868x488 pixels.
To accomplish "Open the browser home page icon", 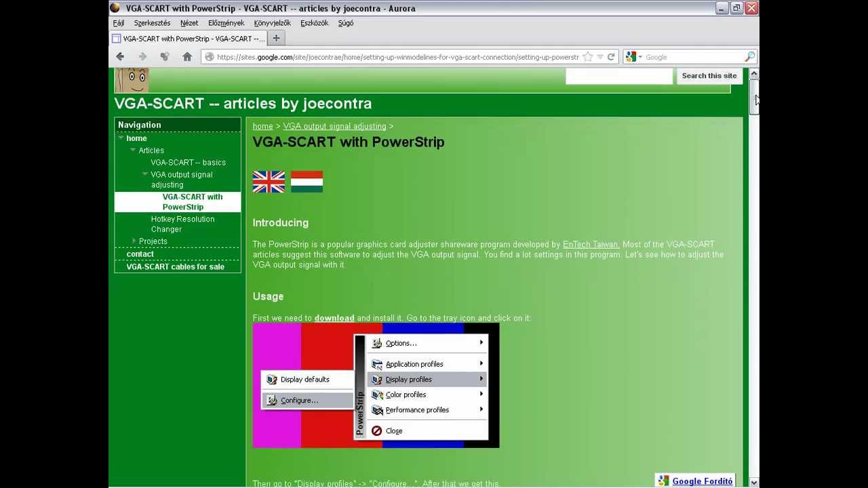I will (187, 57).
